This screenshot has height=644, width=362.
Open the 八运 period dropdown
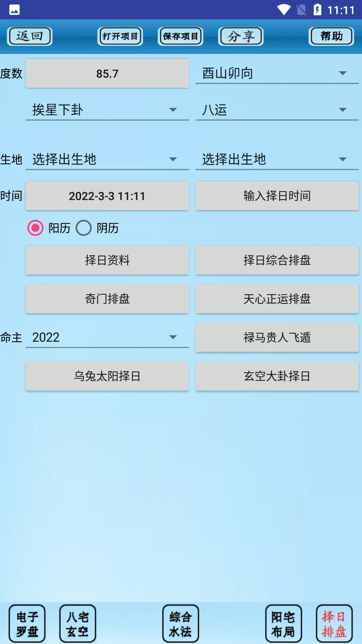[277, 109]
